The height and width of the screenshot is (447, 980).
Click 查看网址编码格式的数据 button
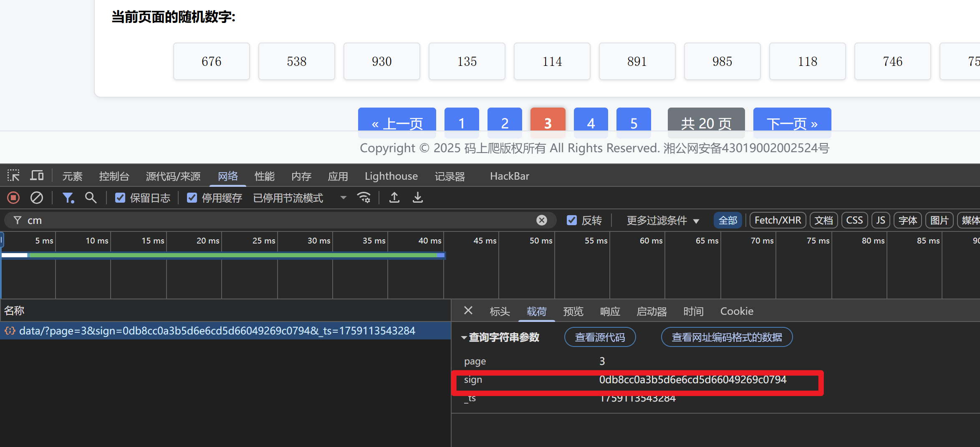tap(727, 337)
